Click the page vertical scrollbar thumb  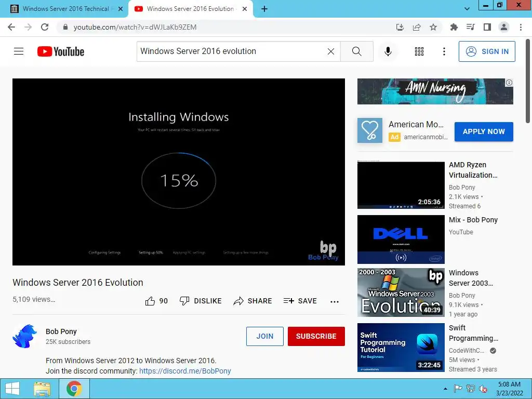(x=528, y=82)
